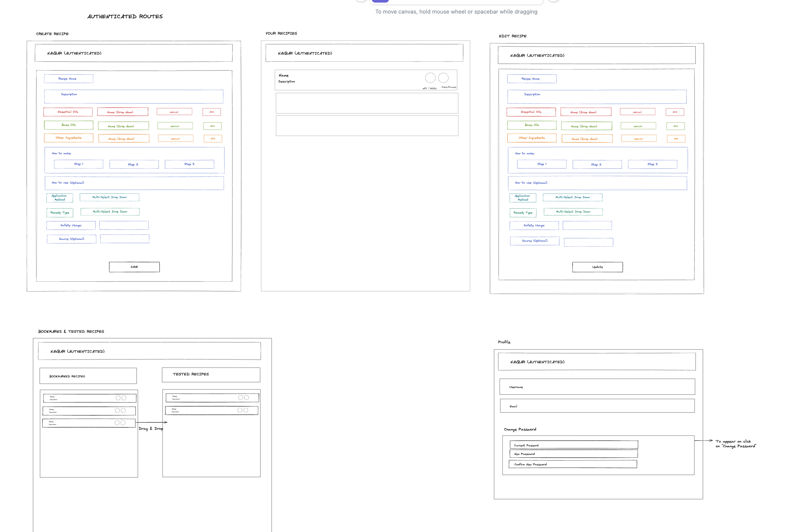Click red ADD box in Create Recipe
The height and width of the screenshot is (532, 800).
(x=212, y=112)
